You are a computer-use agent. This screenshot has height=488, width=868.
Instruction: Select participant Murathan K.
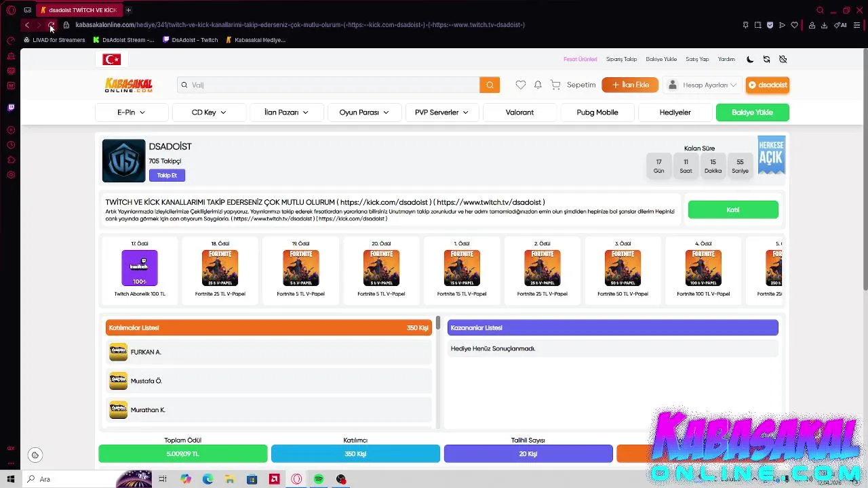coord(269,410)
